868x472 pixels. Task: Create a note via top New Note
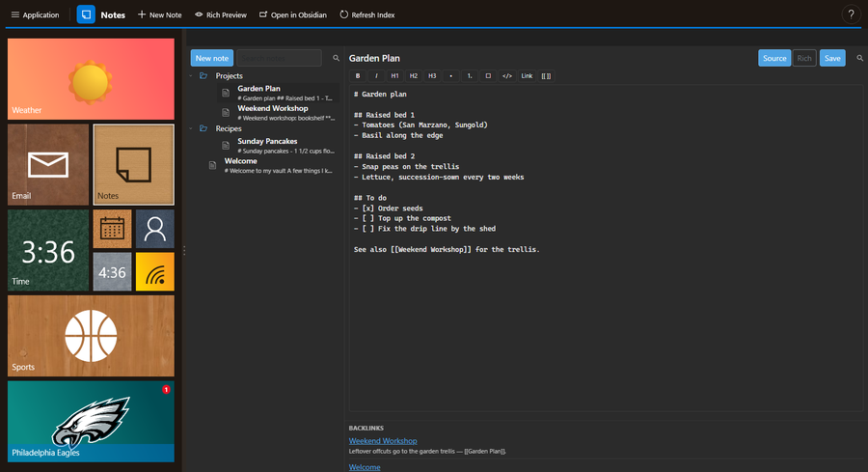point(159,14)
